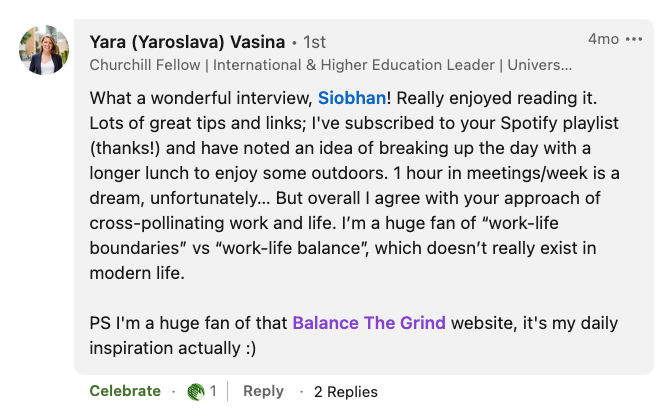Viewport: 672px width, 416px height.
Task: Click the Churchill Fellow headline text
Action: point(330,65)
